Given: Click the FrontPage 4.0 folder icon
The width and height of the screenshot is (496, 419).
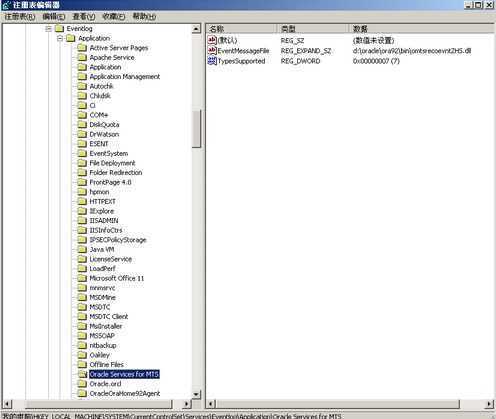Looking at the screenshot, I should (82, 182).
